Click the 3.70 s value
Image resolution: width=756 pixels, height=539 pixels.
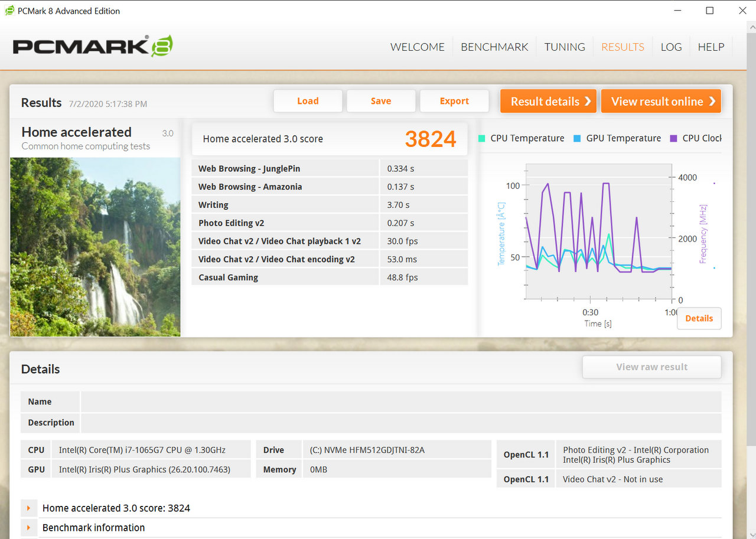399,205
